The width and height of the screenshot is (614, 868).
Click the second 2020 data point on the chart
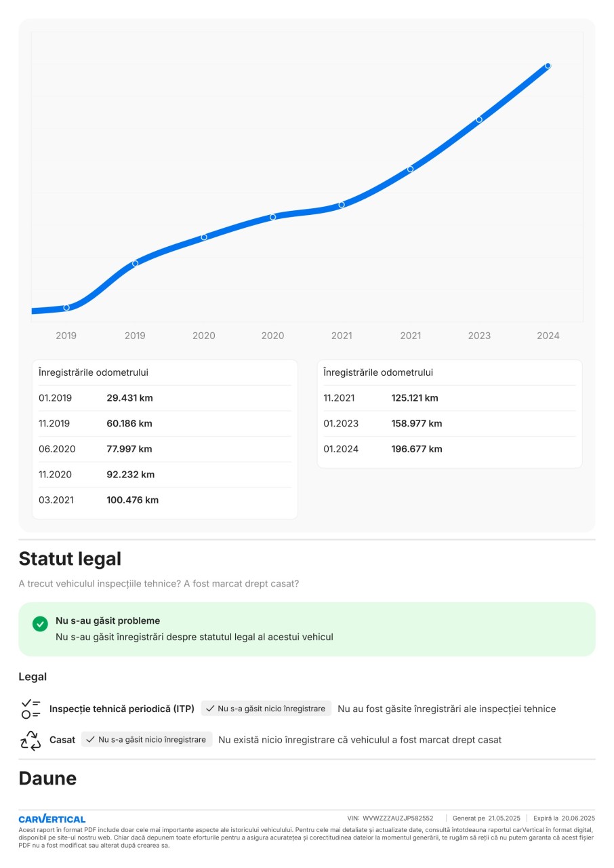point(272,217)
